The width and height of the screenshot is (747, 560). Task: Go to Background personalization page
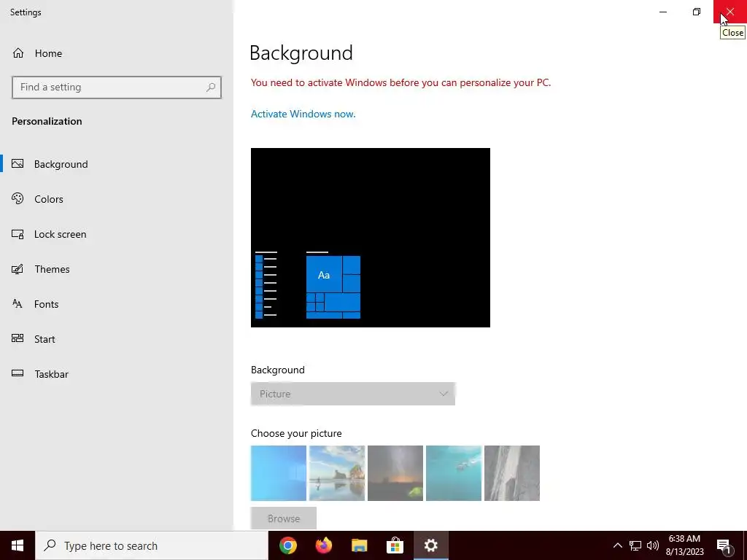117,164
